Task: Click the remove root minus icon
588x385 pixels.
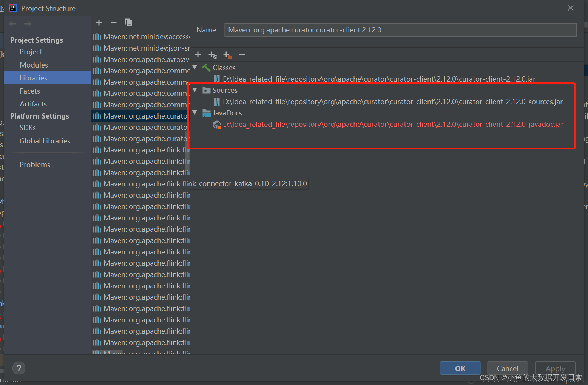Action: 242,55
